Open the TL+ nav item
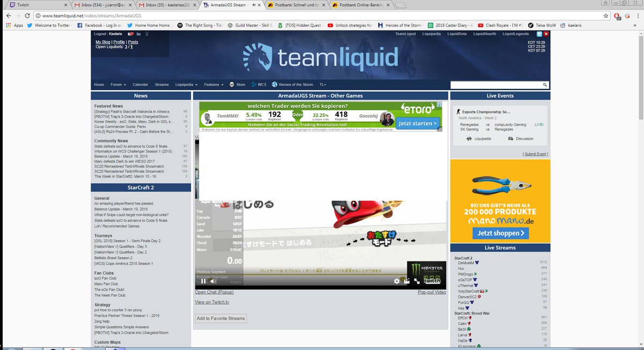This screenshot has height=350, width=644. coord(323,84)
